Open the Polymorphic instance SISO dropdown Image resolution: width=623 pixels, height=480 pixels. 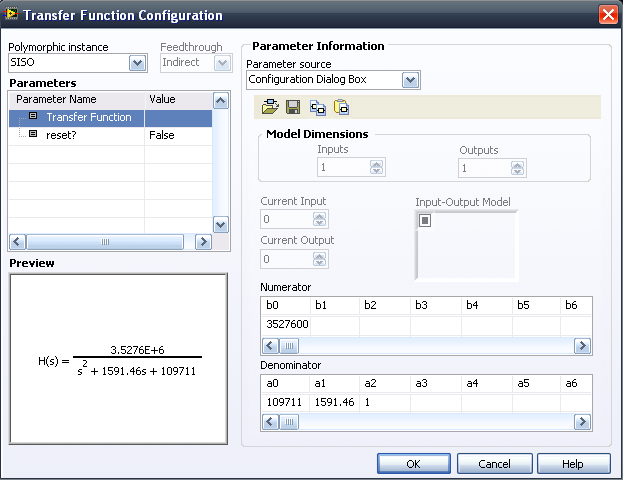138,63
